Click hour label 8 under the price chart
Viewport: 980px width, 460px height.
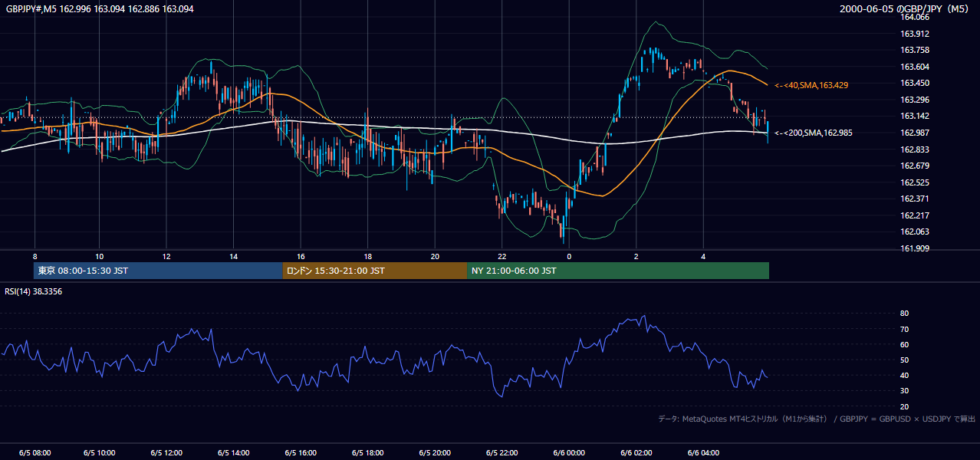tap(35, 256)
